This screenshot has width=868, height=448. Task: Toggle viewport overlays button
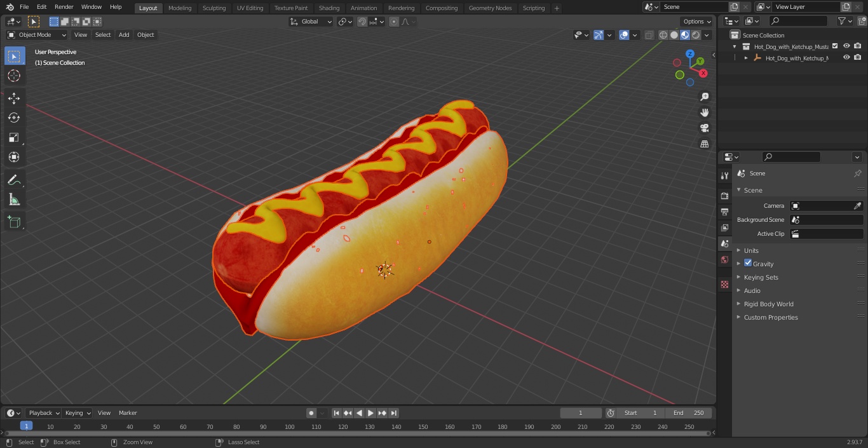click(624, 35)
